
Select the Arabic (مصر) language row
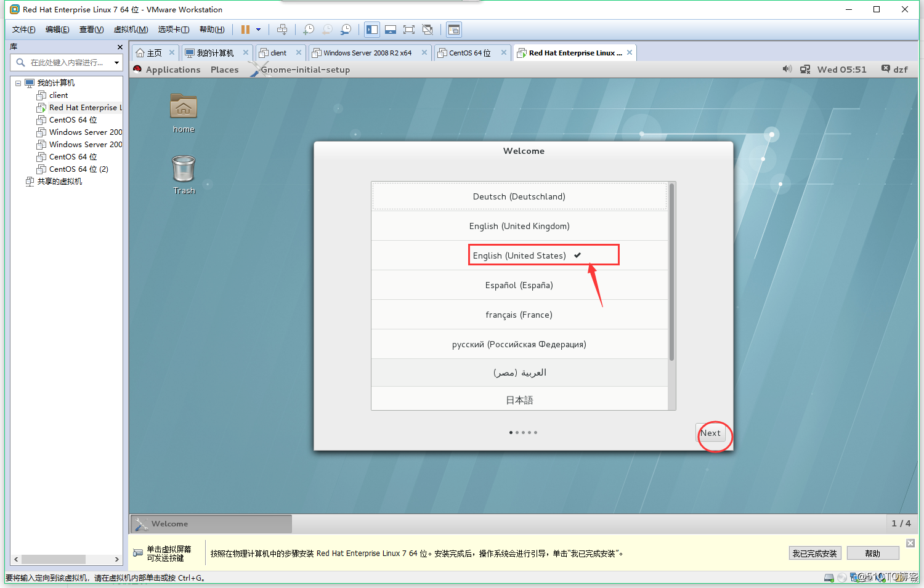[519, 373]
